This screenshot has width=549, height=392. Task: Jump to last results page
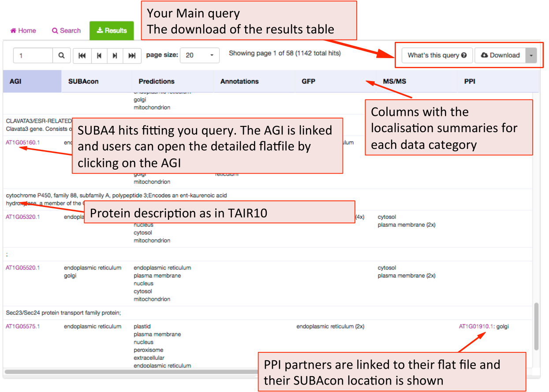pyautogui.click(x=132, y=55)
